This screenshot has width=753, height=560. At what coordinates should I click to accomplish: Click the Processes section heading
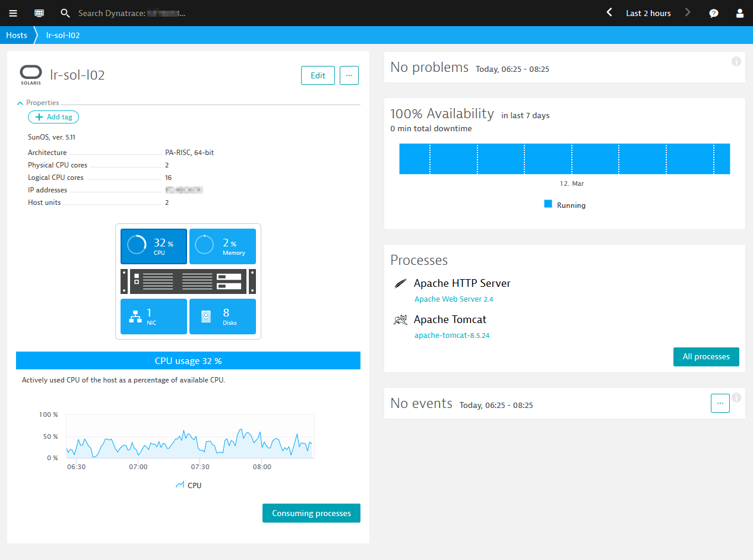(x=419, y=261)
